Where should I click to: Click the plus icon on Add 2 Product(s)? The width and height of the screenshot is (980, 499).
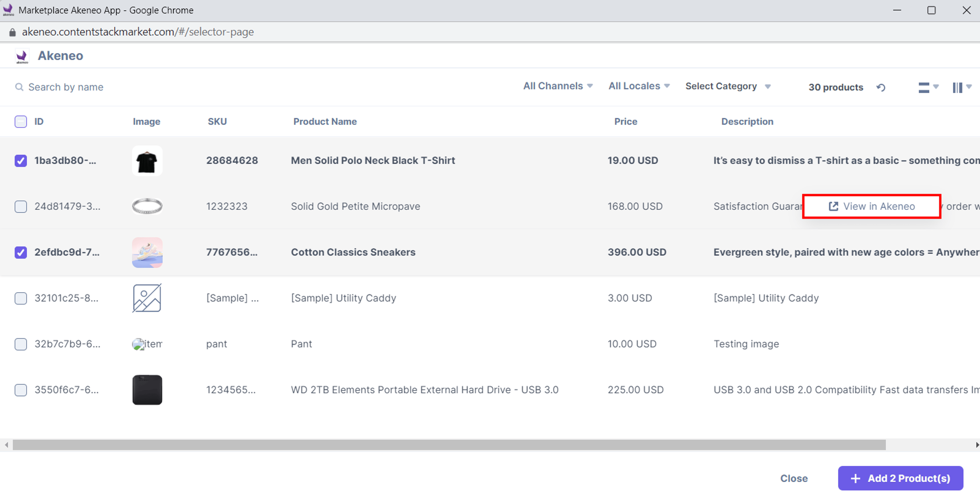pyautogui.click(x=855, y=479)
